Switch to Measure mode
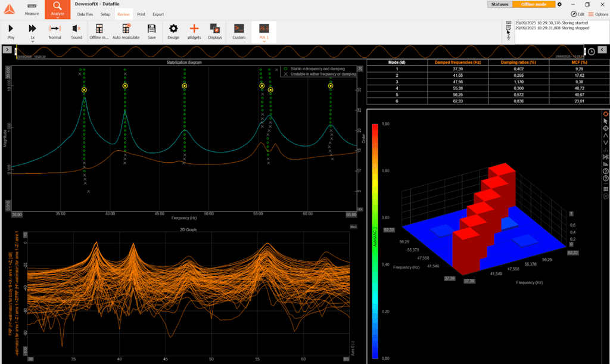The height and width of the screenshot is (364, 610). click(32, 10)
